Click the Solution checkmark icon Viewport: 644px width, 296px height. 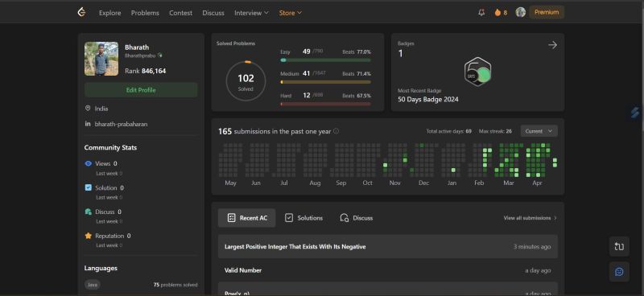tap(88, 187)
